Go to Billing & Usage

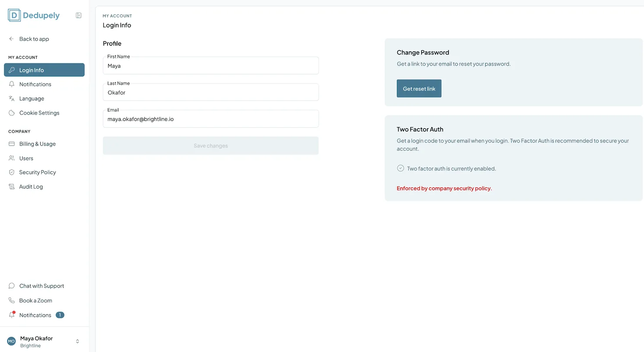click(44, 144)
